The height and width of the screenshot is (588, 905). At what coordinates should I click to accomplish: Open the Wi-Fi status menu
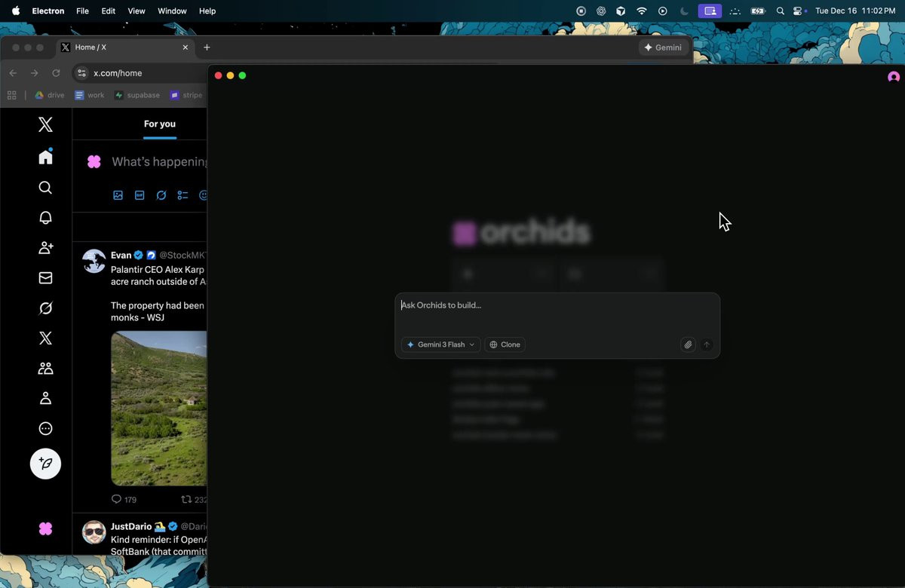pos(642,11)
